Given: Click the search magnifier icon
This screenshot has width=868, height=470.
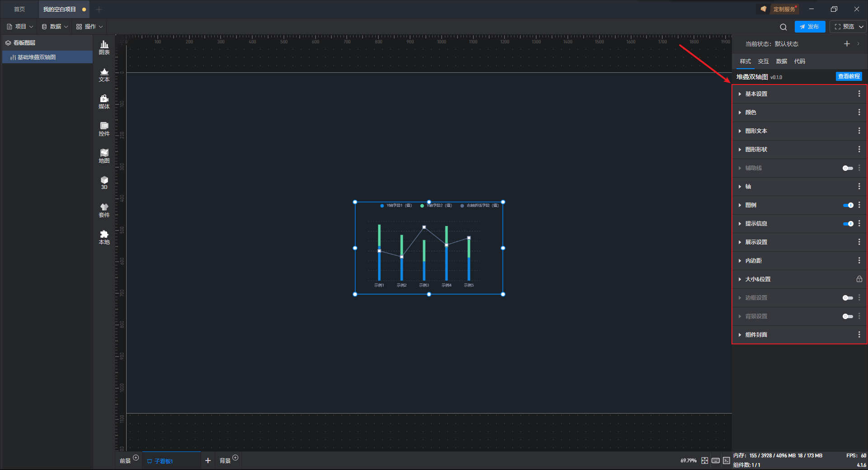Looking at the screenshot, I should [x=783, y=27].
